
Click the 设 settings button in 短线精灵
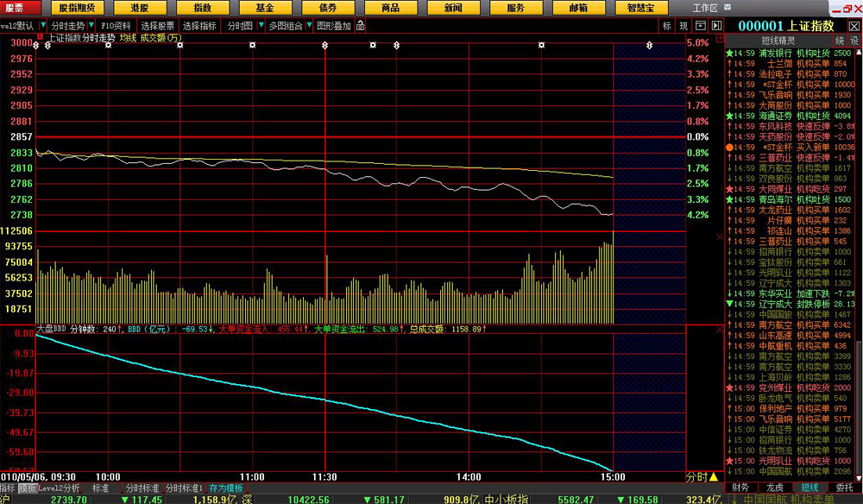pos(854,41)
